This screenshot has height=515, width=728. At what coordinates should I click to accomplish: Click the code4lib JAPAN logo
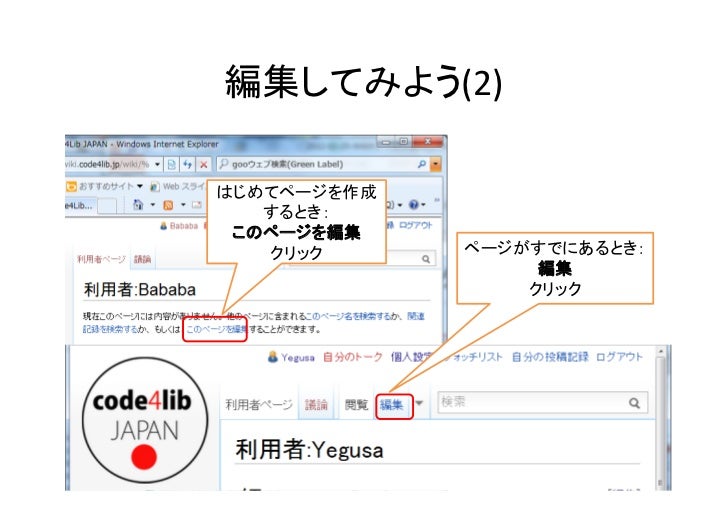(144, 420)
